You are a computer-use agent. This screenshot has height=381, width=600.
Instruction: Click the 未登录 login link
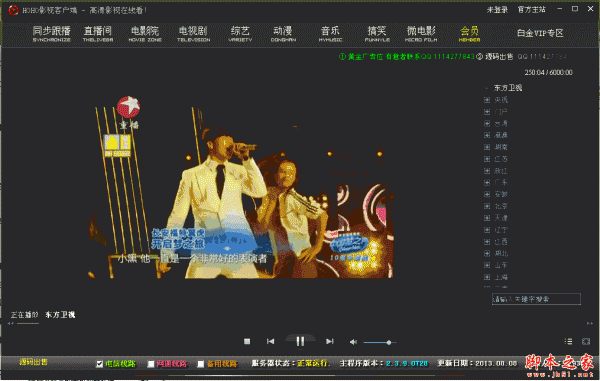point(497,10)
